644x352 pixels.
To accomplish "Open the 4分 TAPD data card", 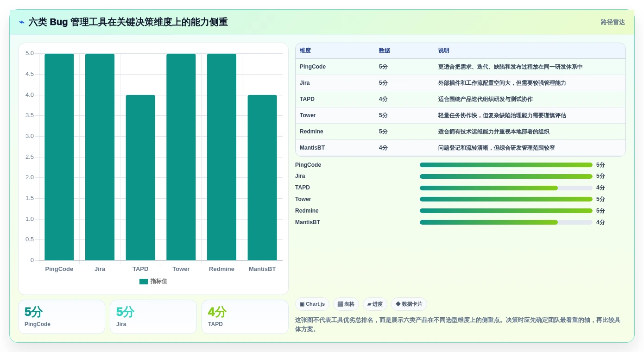I will pyautogui.click(x=245, y=317).
